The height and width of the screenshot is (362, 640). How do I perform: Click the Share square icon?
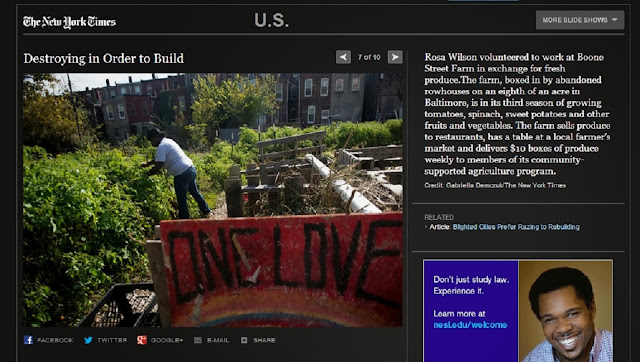244,340
